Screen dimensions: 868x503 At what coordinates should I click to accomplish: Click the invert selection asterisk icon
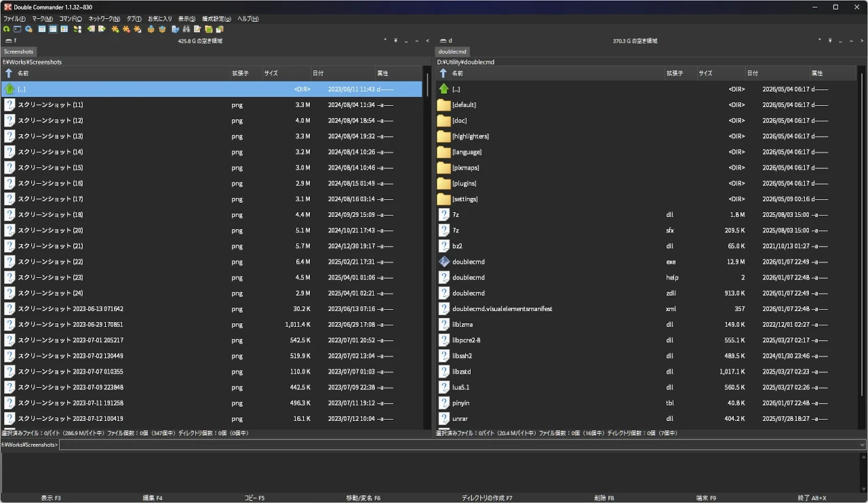coord(137,29)
